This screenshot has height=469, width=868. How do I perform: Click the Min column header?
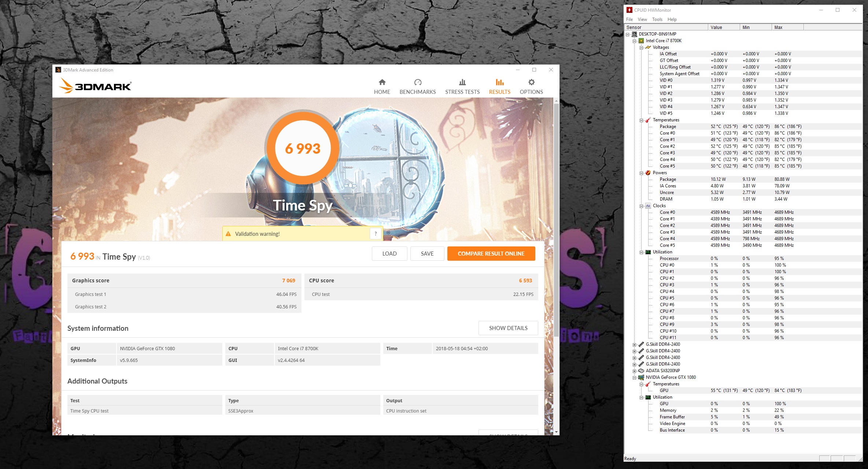point(756,28)
